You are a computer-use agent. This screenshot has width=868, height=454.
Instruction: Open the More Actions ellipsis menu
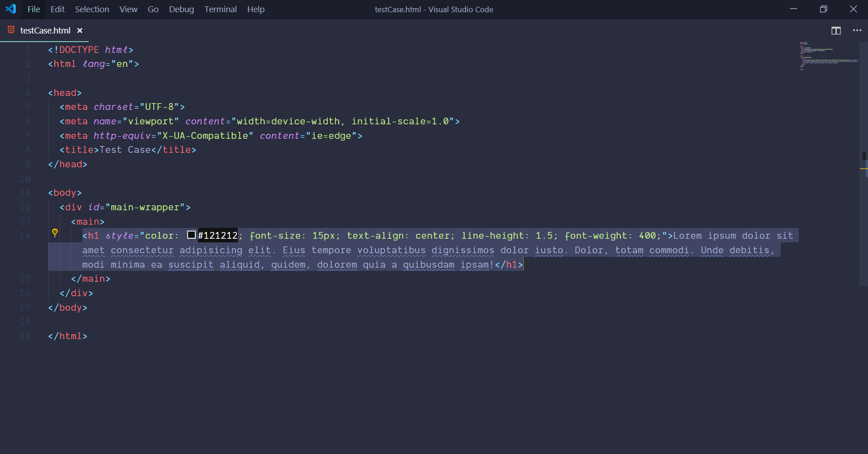coord(858,30)
